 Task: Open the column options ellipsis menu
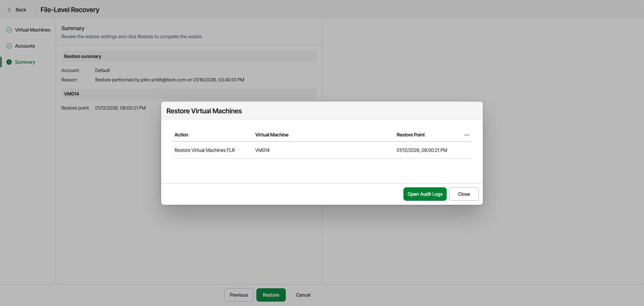[x=466, y=135]
